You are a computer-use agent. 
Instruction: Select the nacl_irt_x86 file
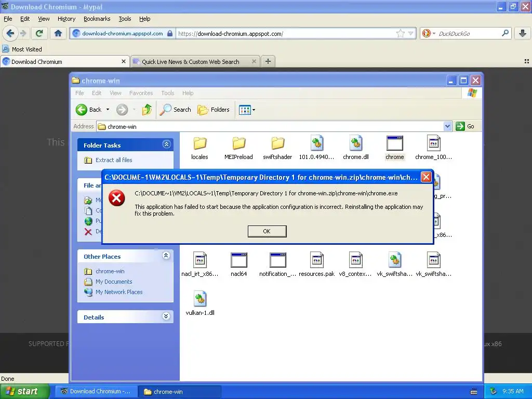pos(199,264)
